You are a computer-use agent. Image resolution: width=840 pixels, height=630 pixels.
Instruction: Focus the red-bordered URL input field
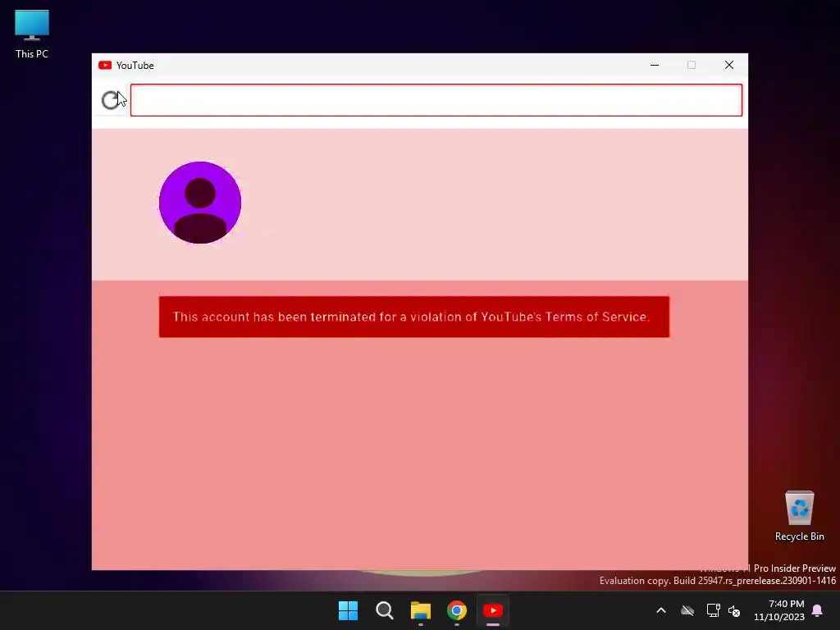pyautogui.click(x=436, y=100)
